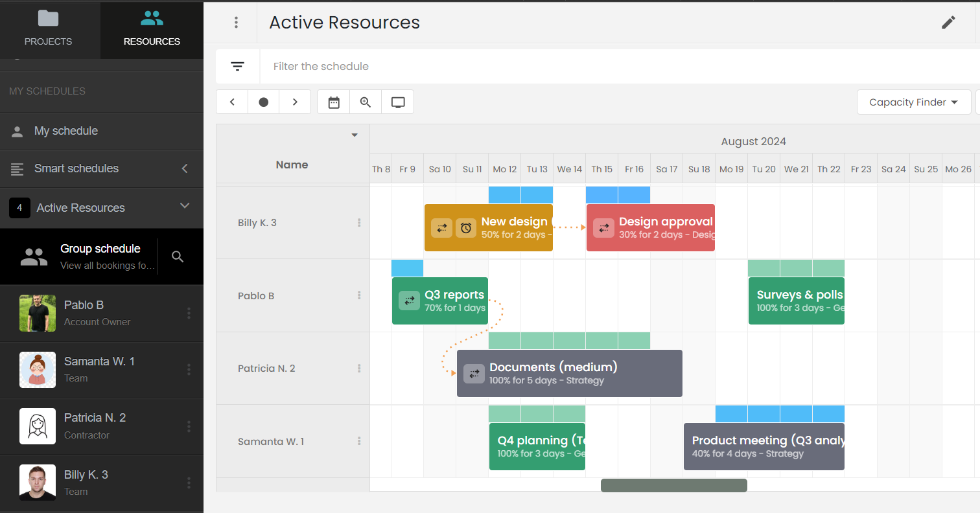Go to previous period arrow
This screenshot has height=513, width=980.
click(x=232, y=102)
